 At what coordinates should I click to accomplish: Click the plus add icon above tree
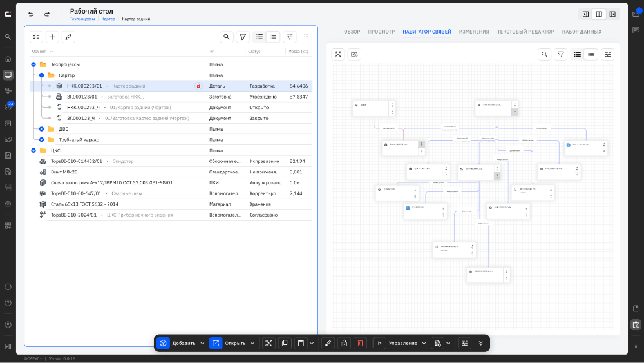52,37
